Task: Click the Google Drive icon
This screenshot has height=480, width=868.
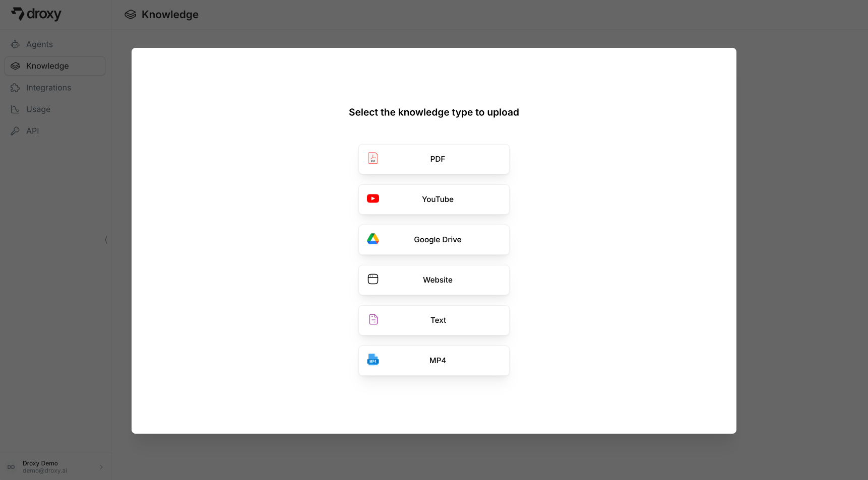Action: (373, 239)
